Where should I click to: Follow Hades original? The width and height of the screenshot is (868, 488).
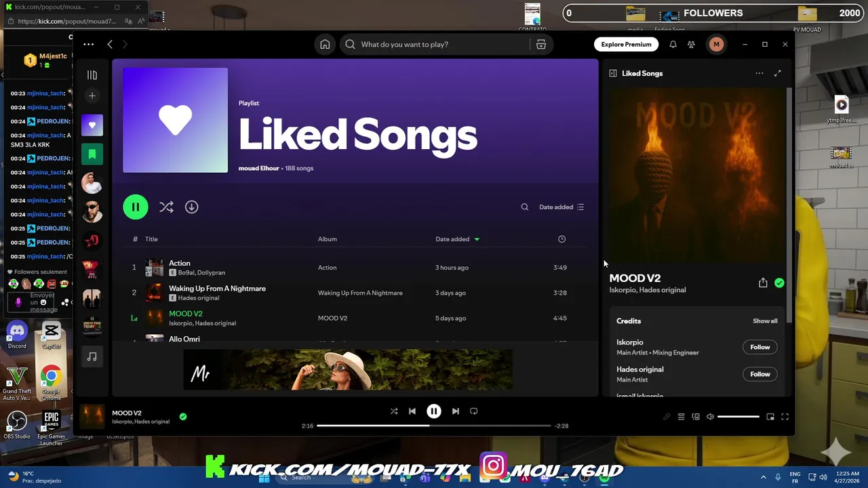[759, 374]
